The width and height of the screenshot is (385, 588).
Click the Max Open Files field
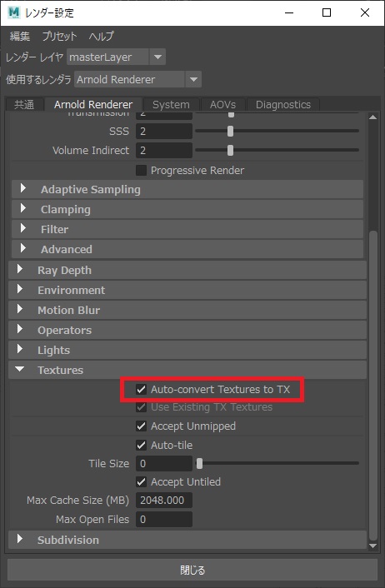coord(164,520)
